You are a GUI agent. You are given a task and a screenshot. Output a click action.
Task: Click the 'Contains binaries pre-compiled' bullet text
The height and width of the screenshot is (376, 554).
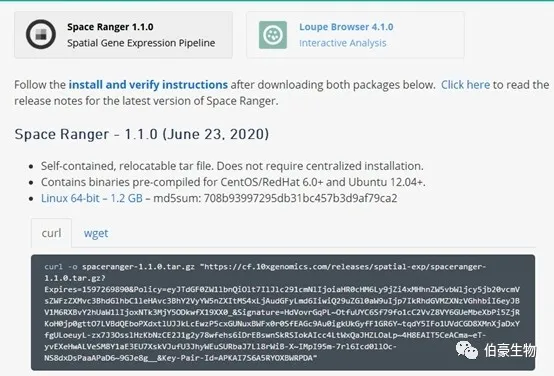coord(233,182)
